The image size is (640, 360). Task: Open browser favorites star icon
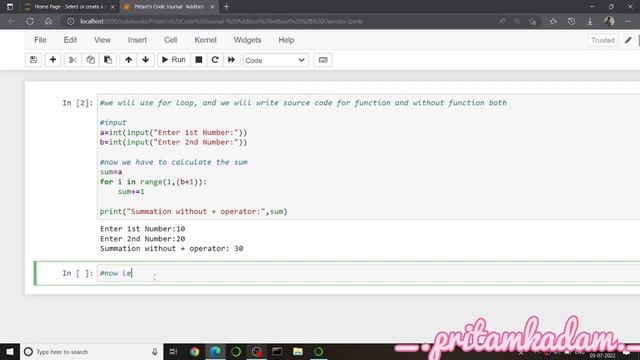[553, 21]
